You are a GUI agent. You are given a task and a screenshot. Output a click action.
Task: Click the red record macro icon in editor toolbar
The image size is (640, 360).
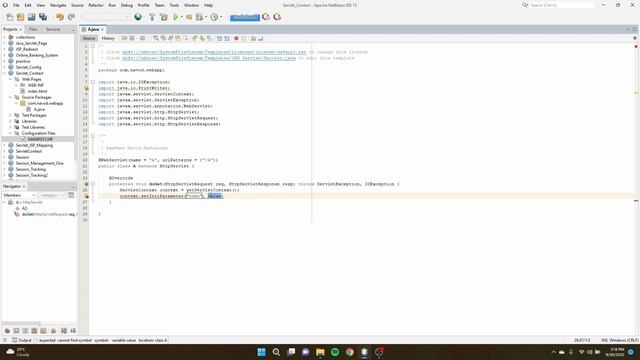[236, 38]
